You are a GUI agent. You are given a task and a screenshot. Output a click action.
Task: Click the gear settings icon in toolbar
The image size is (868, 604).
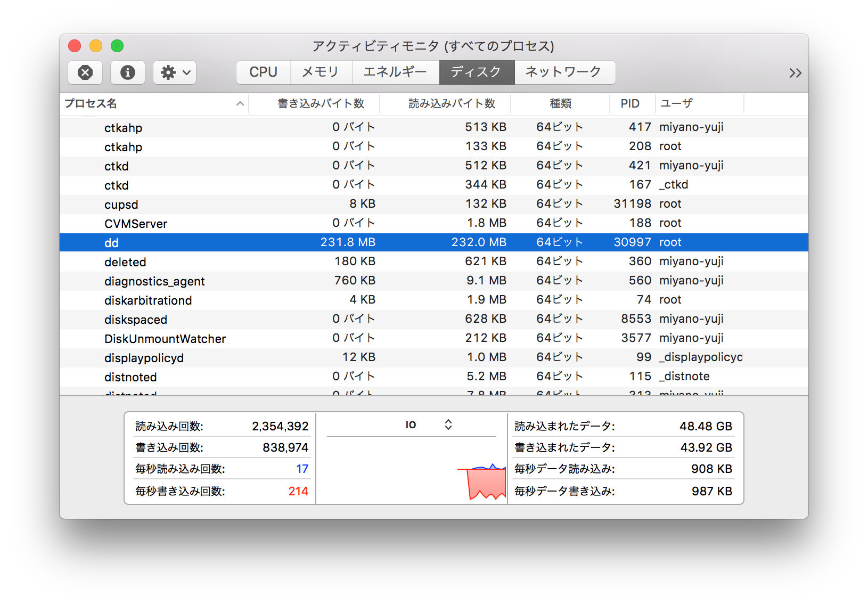[x=168, y=72]
